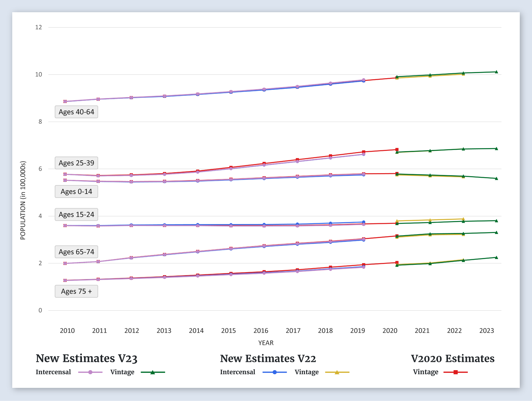The width and height of the screenshot is (532, 401).
Task: Toggle the Vintage series under V2020 Estimates
Action: pyautogui.click(x=425, y=372)
